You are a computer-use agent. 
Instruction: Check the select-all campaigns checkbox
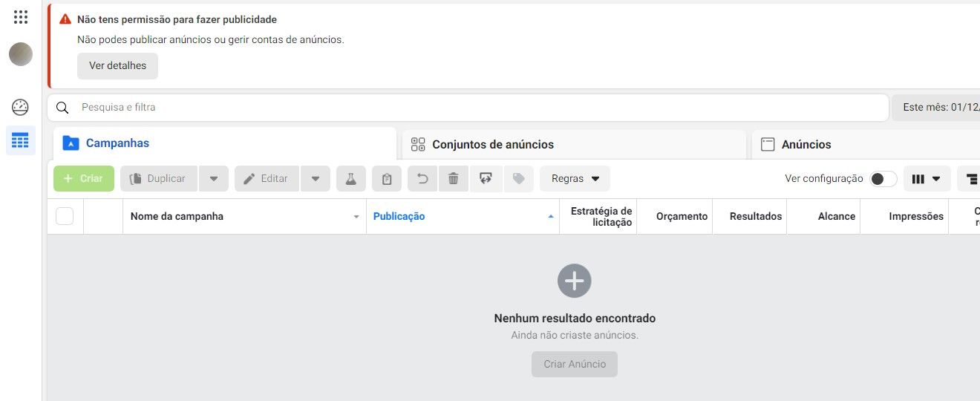(65, 216)
